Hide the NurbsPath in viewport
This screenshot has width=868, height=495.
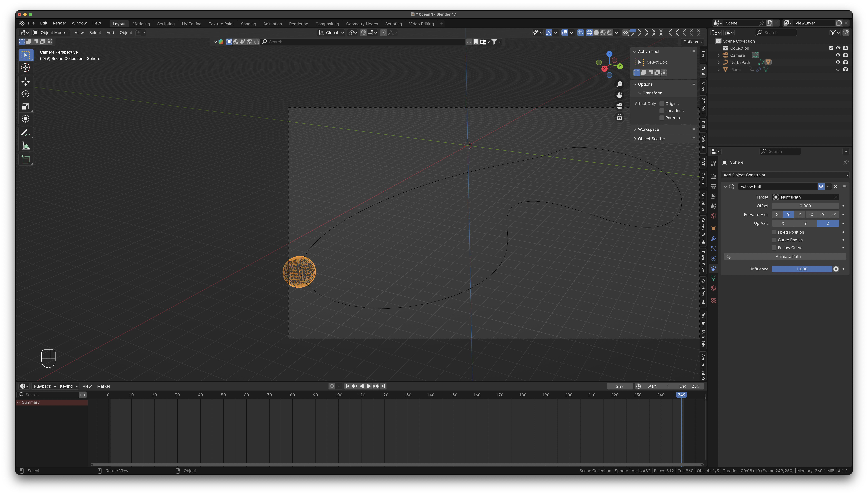click(x=838, y=62)
